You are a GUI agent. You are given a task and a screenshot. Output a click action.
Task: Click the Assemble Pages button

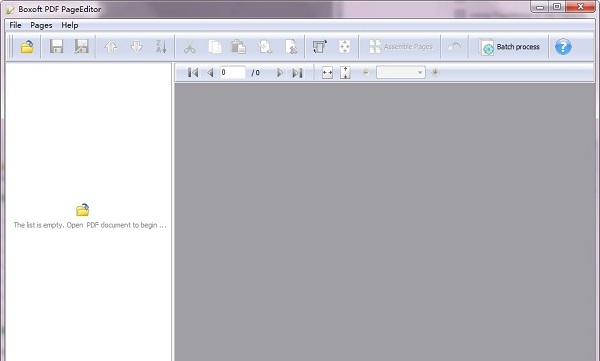(401, 47)
